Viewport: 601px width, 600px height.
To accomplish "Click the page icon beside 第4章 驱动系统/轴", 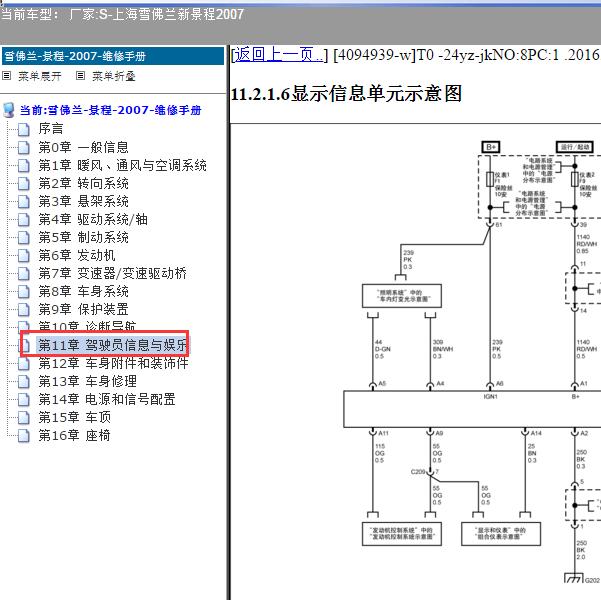I will (x=24, y=219).
